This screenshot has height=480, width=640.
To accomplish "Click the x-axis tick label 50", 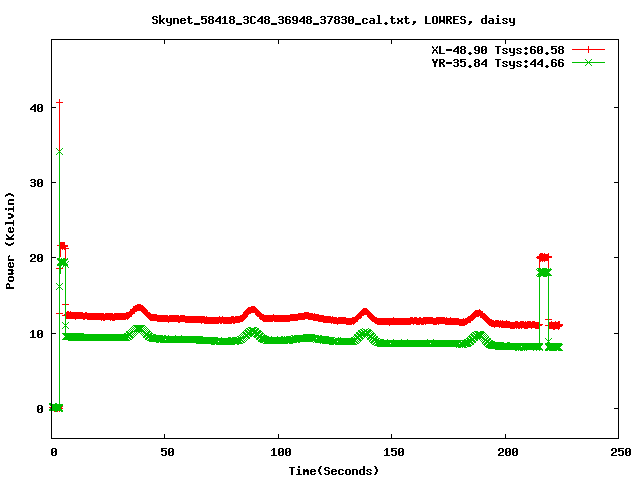I will point(167,452).
